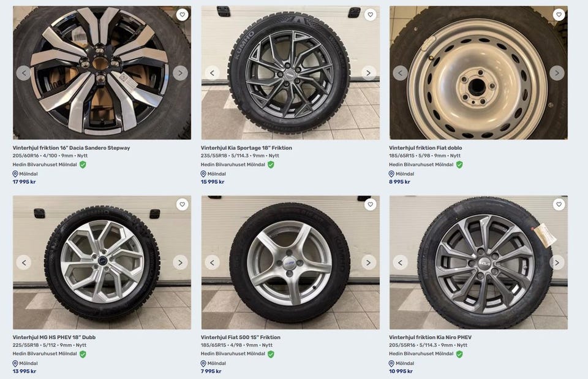Favorite the Fiat 500 15" wheel listing
Image resolution: width=588 pixels, height=379 pixels.
[x=370, y=204]
